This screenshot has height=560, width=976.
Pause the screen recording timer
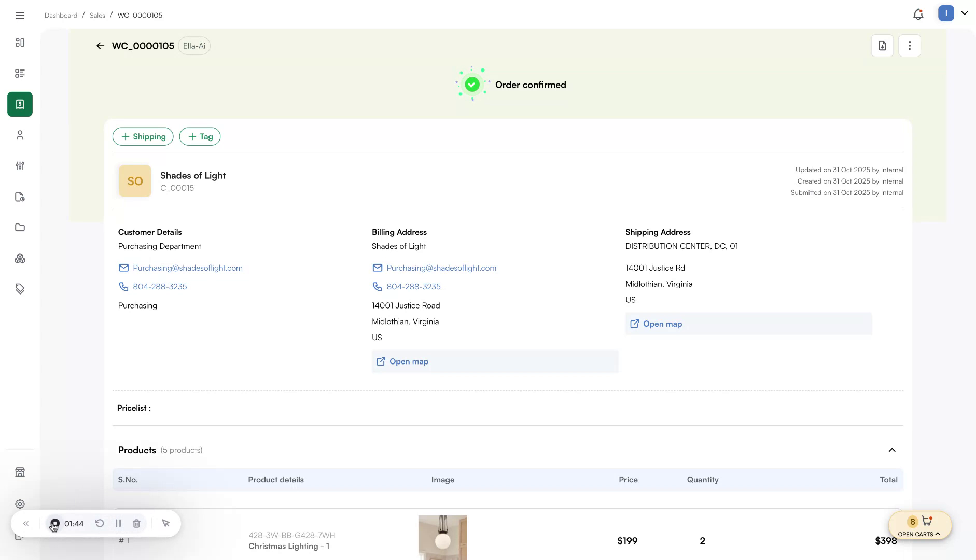[x=118, y=523]
